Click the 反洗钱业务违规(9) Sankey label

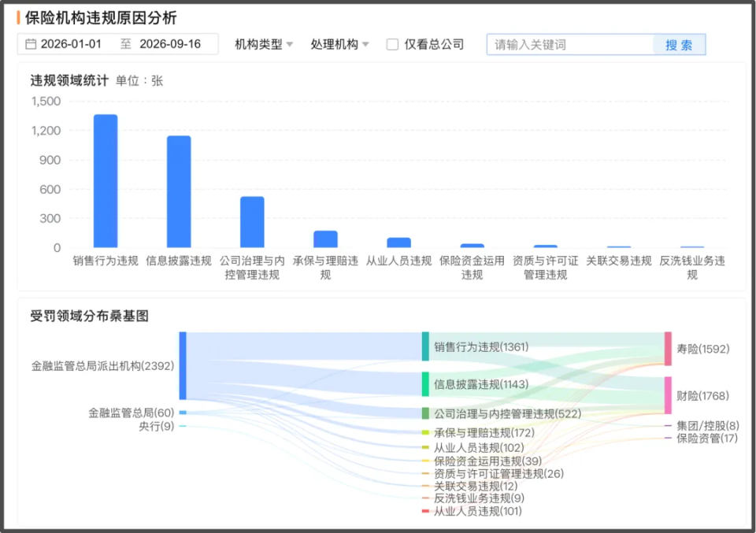pos(479,498)
